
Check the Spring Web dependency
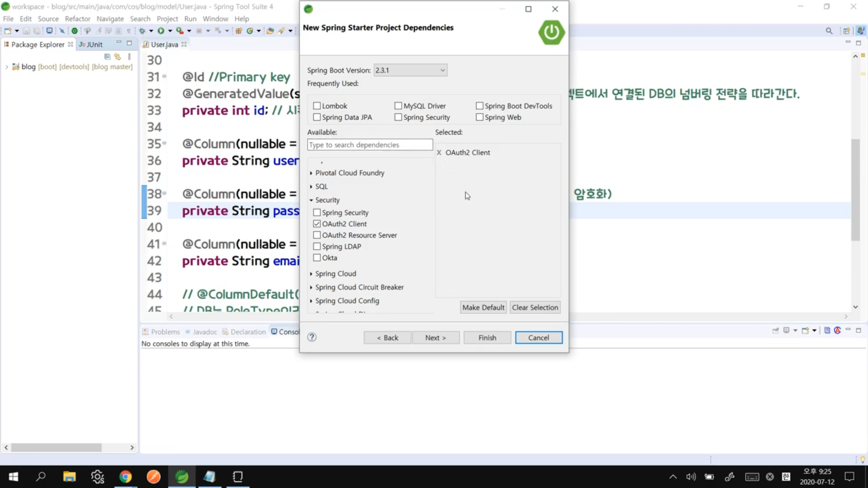[480, 117]
